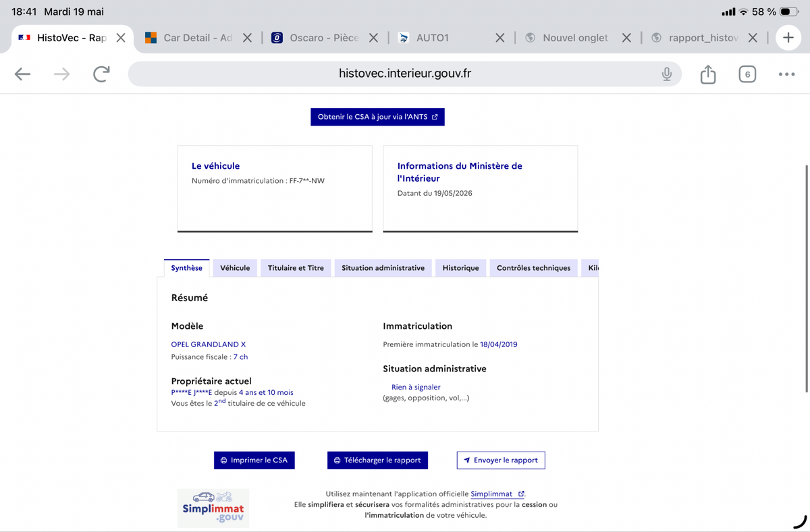This screenshot has height=532, width=810.
Task: Tap the histovec.interieur.gouv.fr address field
Action: (x=404, y=74)
